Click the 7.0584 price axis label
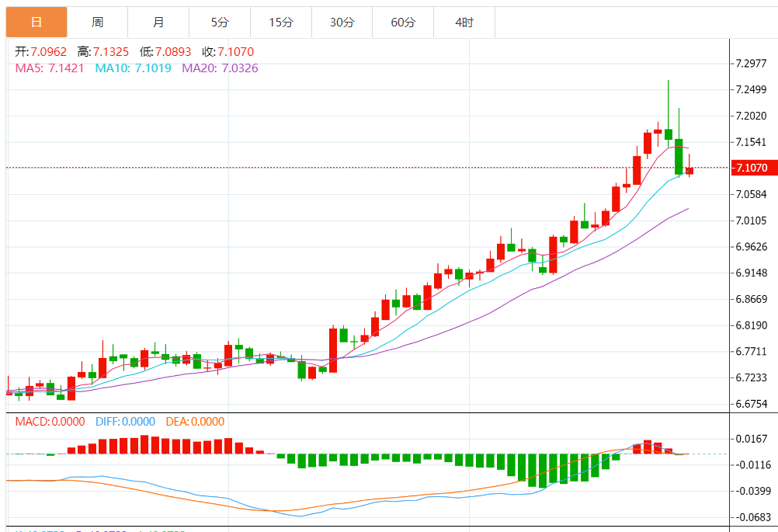The image size is (778, 532). pos(751,194)
